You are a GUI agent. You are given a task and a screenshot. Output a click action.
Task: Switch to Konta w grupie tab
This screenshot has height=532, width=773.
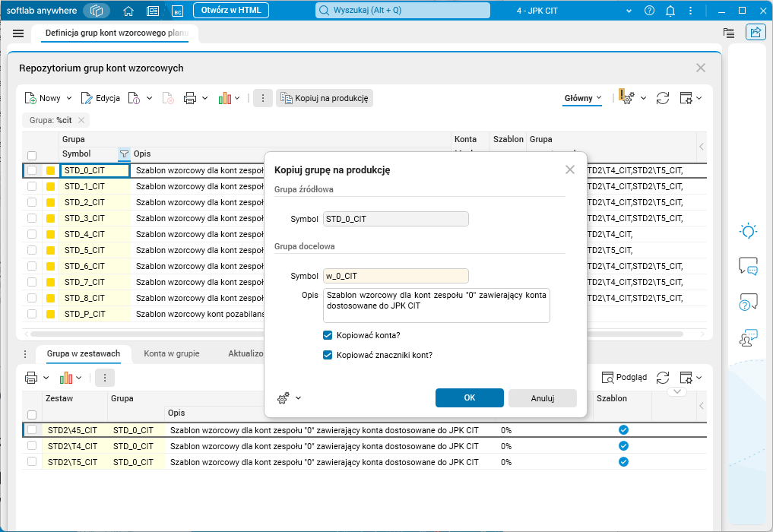point(172,353)
